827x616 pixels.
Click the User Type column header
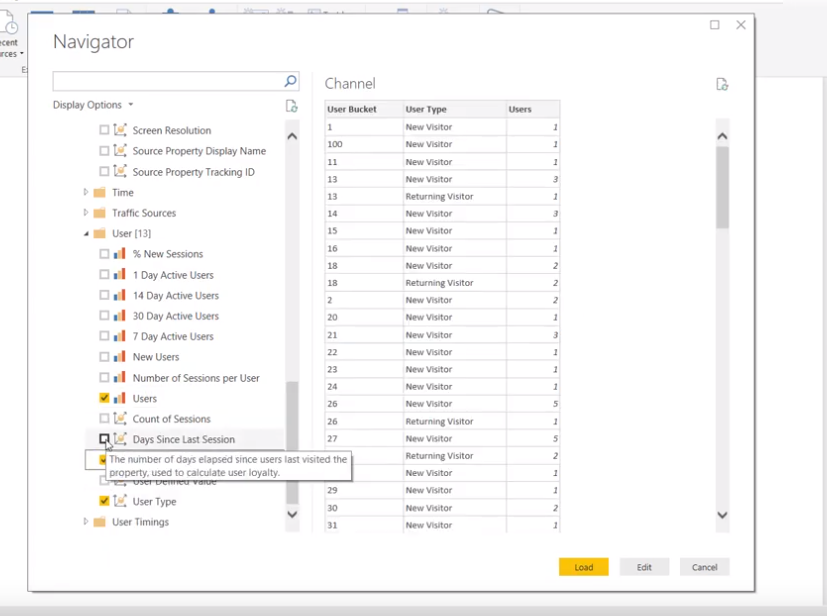coord(455,109)
